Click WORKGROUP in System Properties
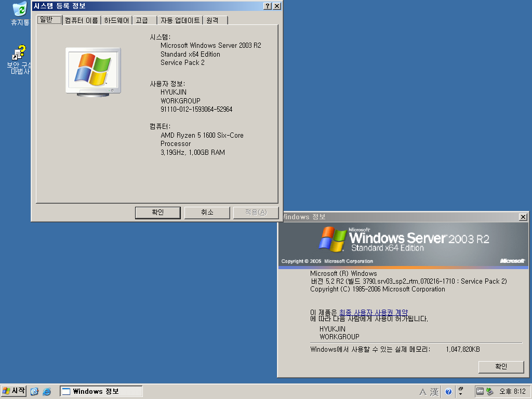The image size is (532, 399). click(180, 101)
